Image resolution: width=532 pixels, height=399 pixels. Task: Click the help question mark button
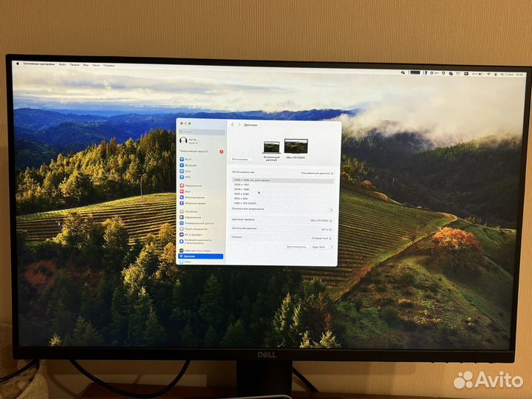pyautogui.click(x=332, y=247)
